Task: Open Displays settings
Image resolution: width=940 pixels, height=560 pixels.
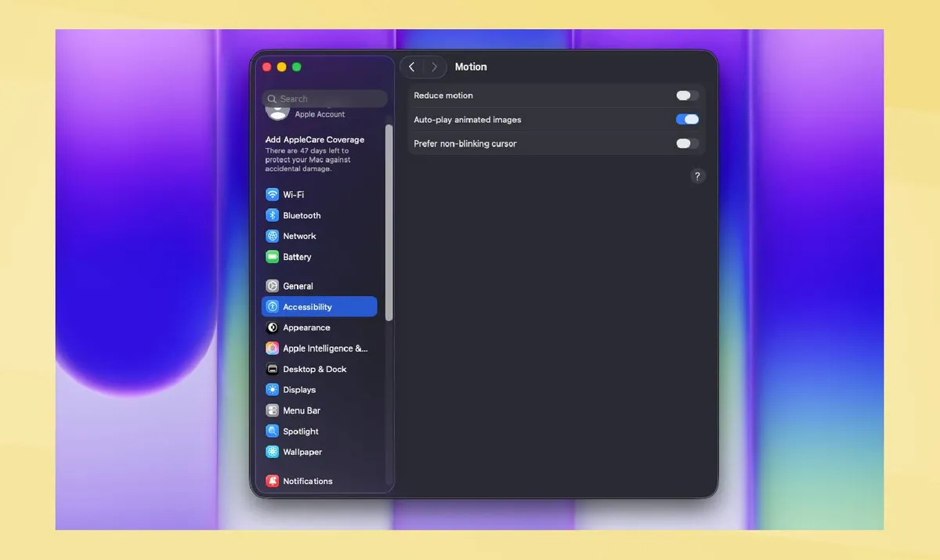Action: [320, 390]
